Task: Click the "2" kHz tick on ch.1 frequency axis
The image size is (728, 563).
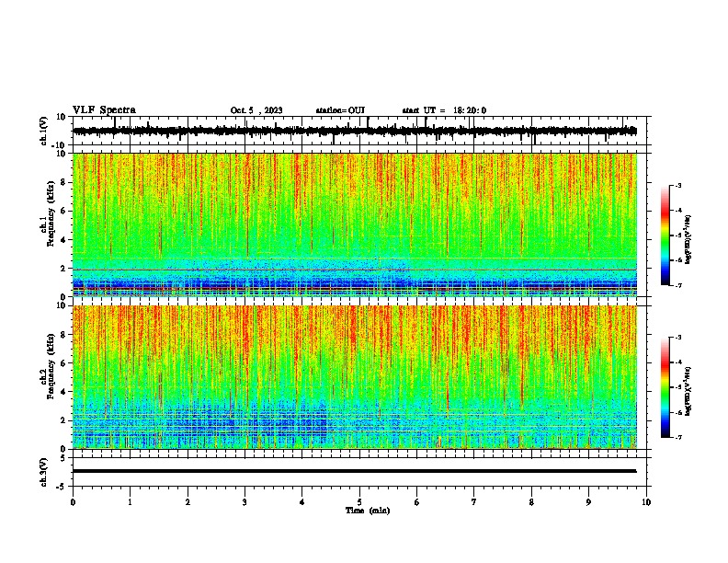Action: pos(63,268)
